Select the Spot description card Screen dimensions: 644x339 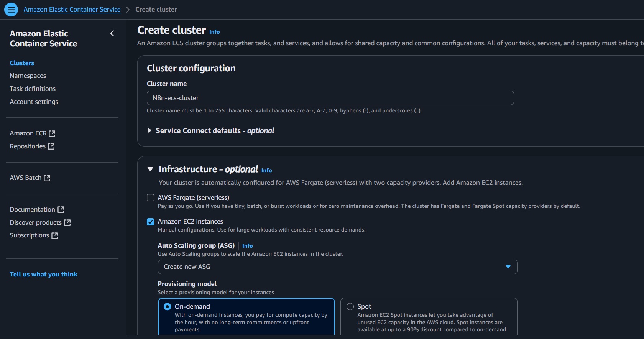tap(429, 317)
